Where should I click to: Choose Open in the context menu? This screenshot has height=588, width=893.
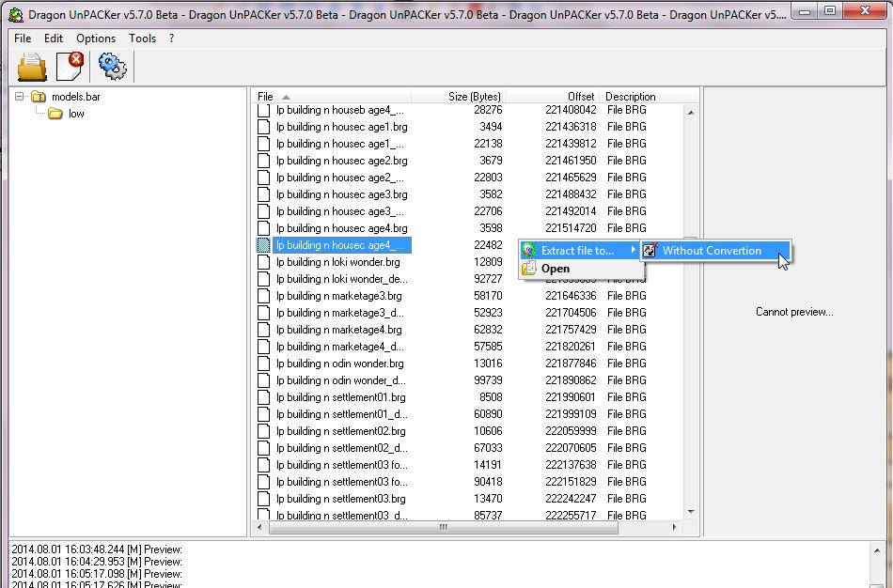pos(580,268)
